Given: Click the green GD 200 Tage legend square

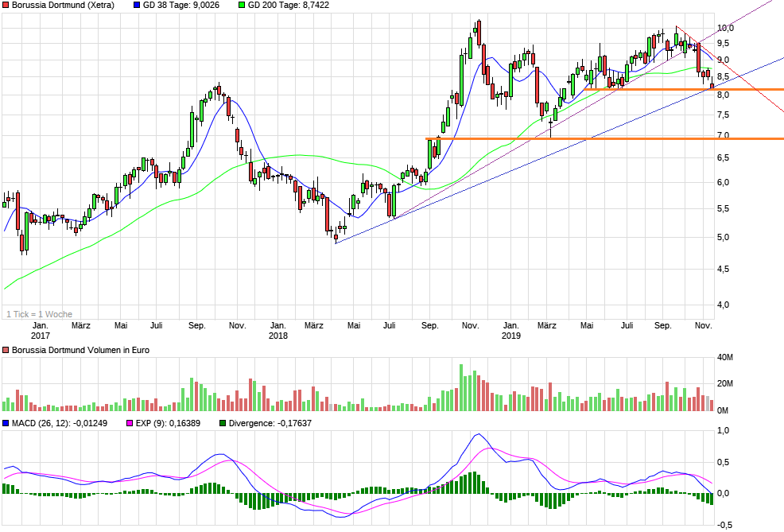Looking at the screenshot, I should pos(241,5).
